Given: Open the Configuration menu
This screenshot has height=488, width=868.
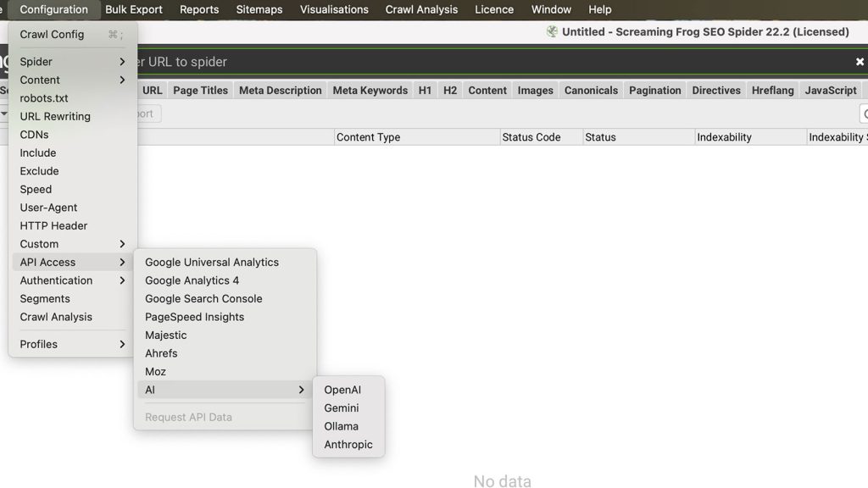Looking at the screenshot, I should pos(53,9).
